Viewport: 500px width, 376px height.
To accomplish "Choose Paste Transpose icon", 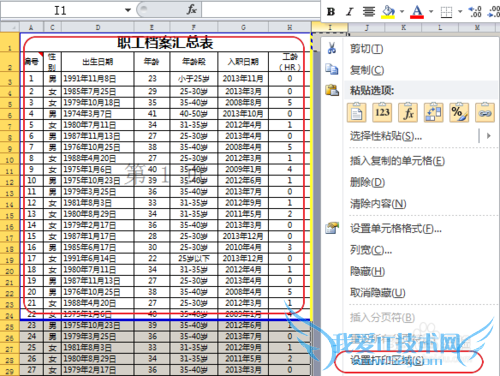I will 433,113.
